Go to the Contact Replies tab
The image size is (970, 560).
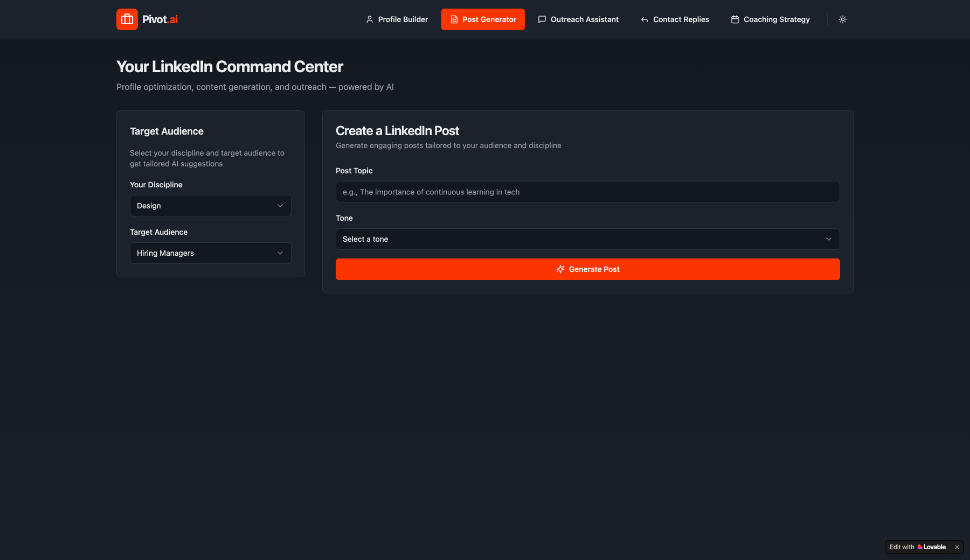[675, 19]
